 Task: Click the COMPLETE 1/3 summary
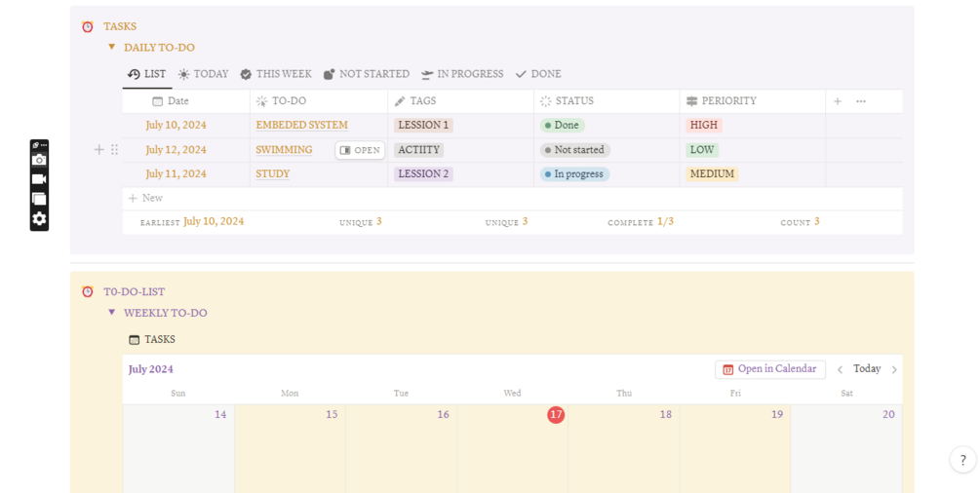click(641, 222)
